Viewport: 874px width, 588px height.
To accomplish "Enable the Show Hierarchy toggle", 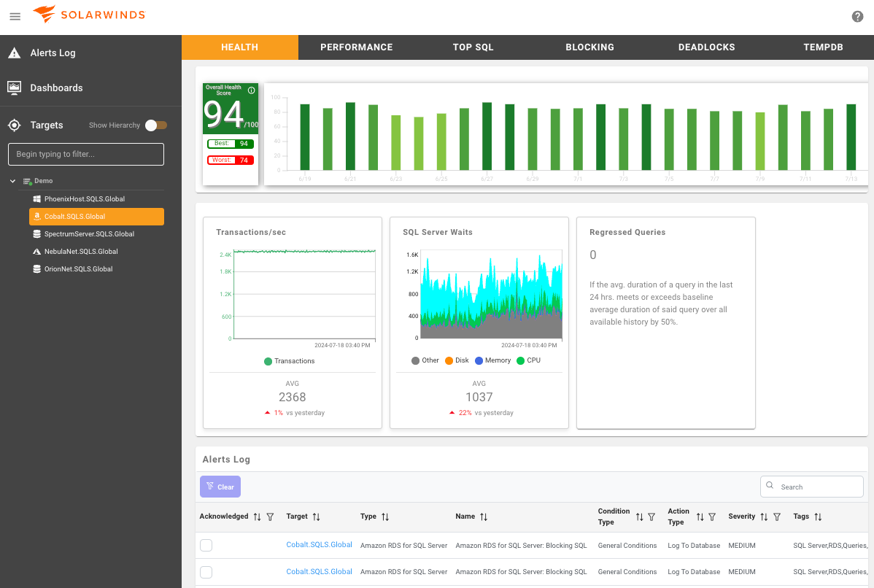I will (156, 125).
